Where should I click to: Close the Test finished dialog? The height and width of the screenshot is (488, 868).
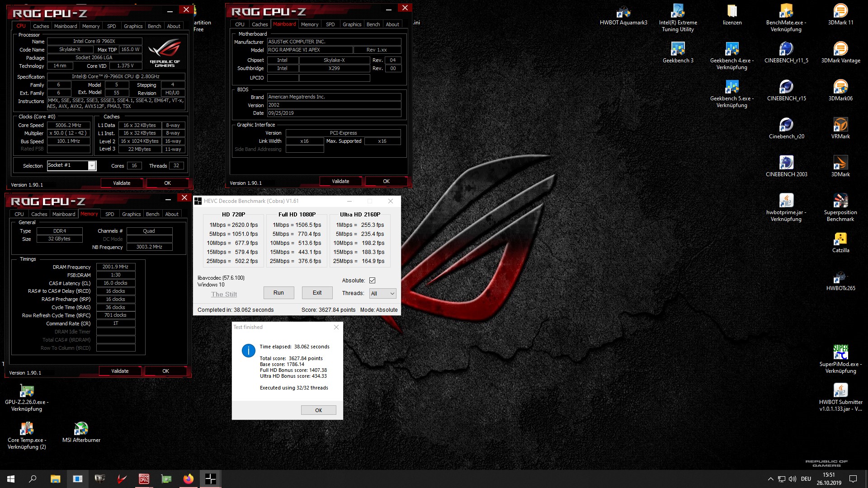(x=336, y=327)
